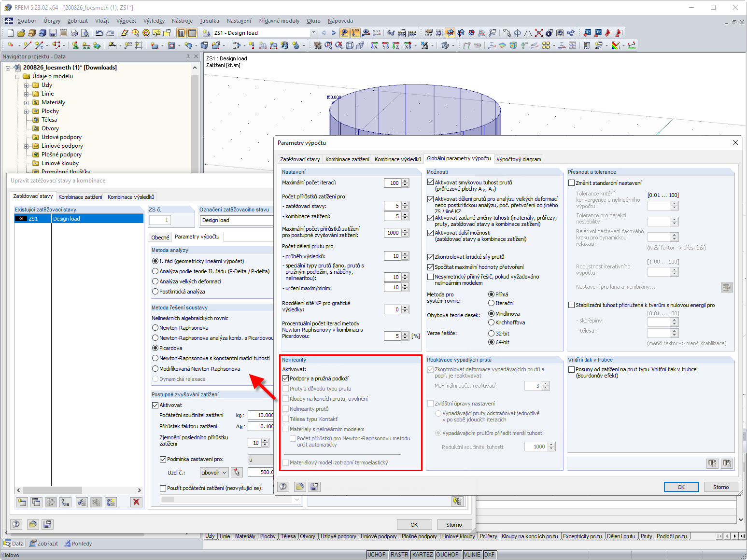This screenshot has height=560, width=747.
Task: Click the print icon in the main toolbar
Action: (74, 33)
